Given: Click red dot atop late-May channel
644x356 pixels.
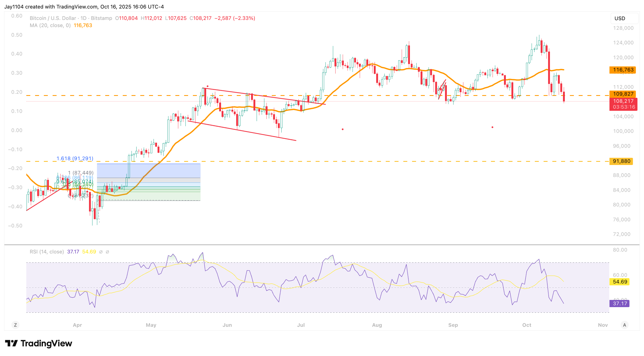Looking at the screenshot, I should point(207,86).
